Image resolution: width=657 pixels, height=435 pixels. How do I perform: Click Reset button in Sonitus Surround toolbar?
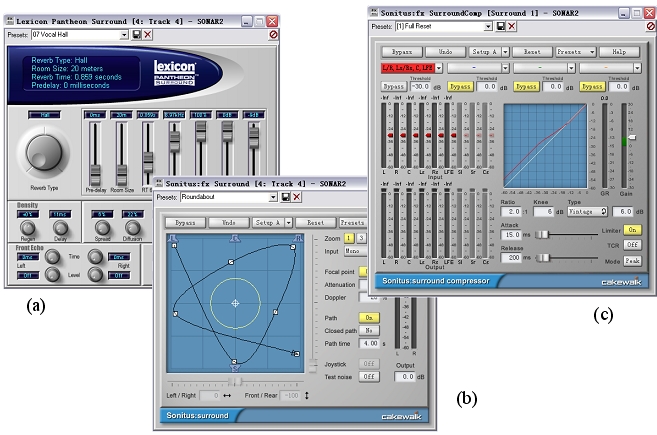[316, 223]
